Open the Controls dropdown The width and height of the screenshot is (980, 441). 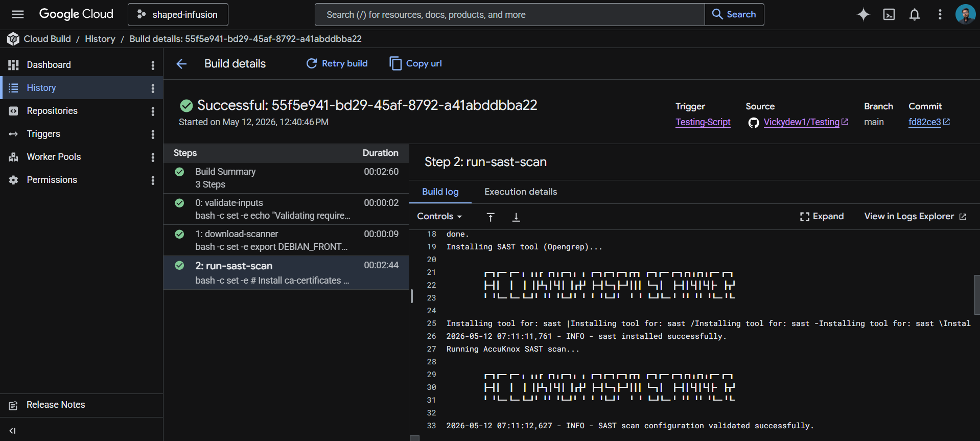click(439, 216)
